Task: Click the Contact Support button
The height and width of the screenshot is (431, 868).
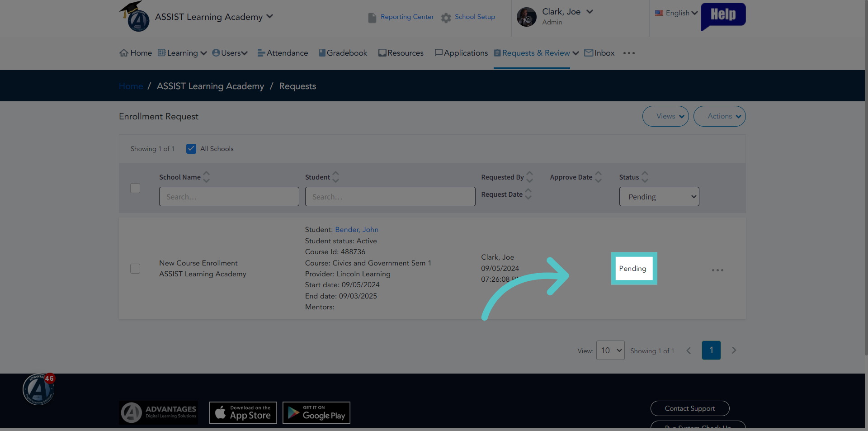Action: click(690, 408)
